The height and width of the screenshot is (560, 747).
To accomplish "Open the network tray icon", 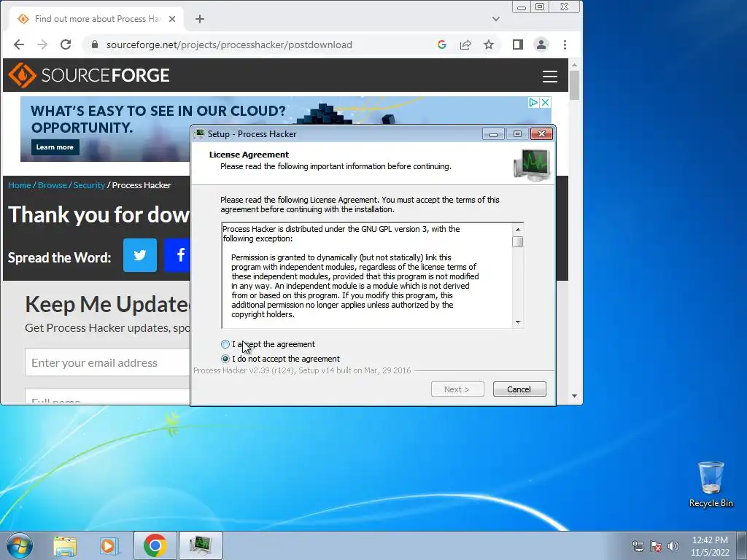I will 638,545.
